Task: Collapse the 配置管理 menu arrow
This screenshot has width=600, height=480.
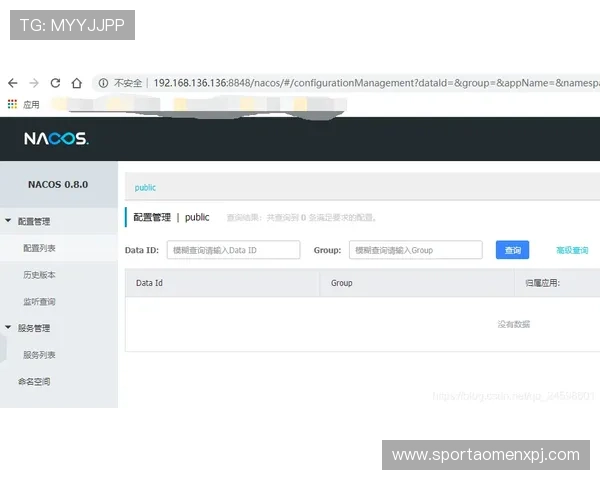Action: click(8, 220)
